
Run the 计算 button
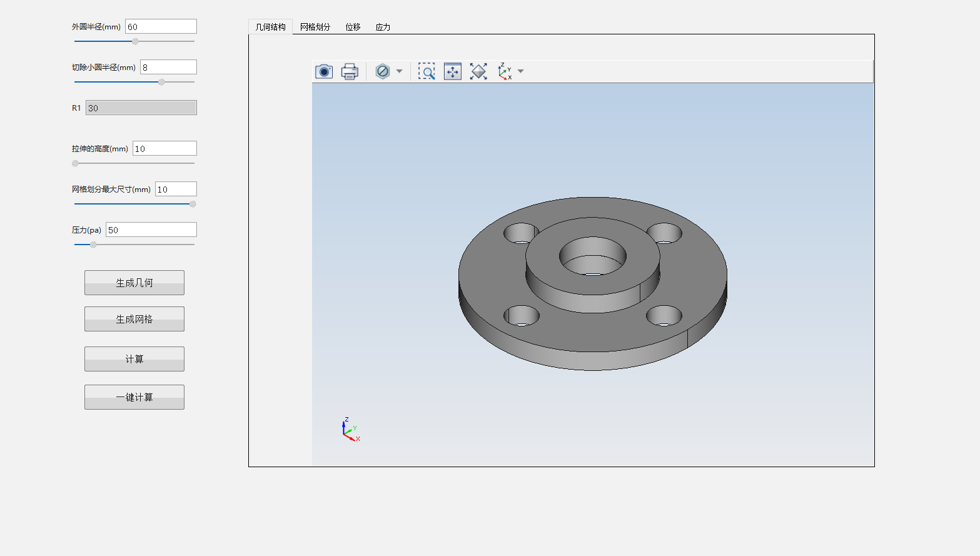(134, 359)
